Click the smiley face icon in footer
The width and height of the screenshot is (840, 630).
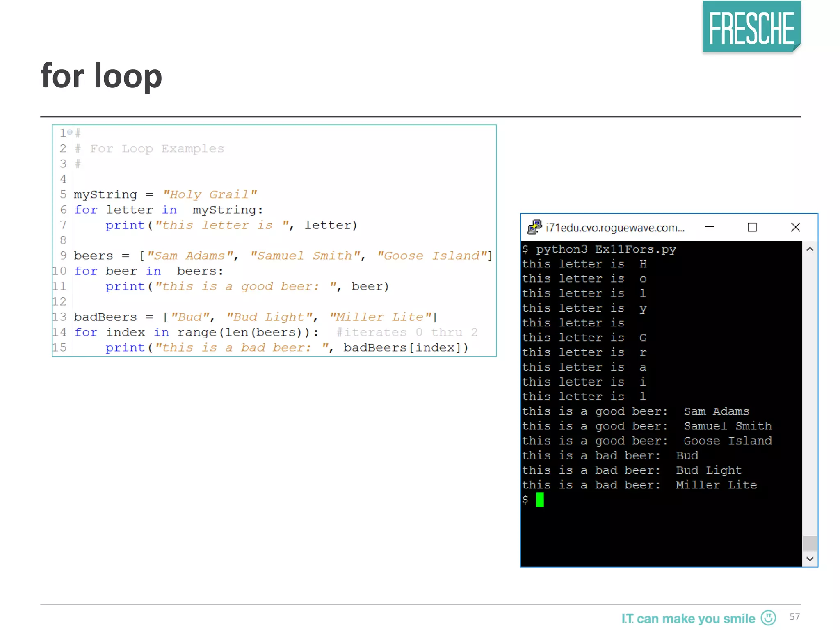tap(768, 618)
